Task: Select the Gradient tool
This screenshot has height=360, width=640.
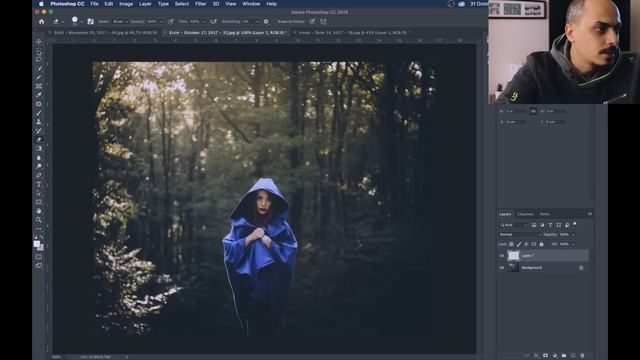Action: point(39,149)
